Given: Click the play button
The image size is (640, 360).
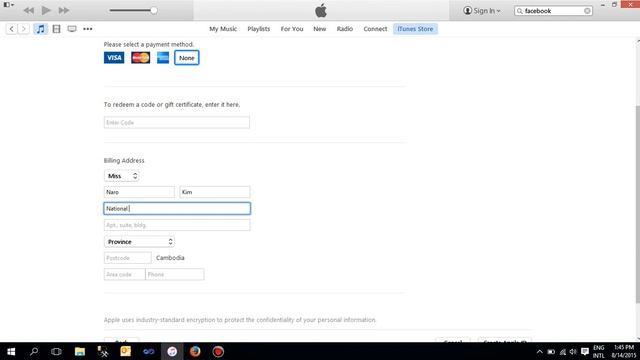Looking at the screenshot, I should (x=46, y=10).
